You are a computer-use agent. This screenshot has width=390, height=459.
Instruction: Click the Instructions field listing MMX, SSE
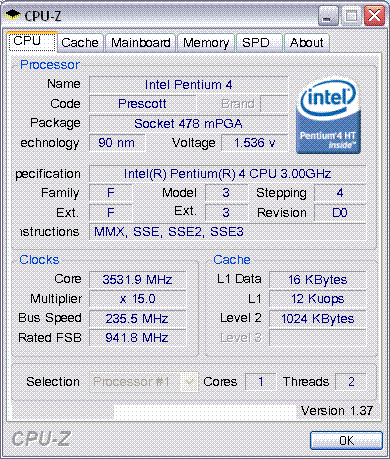(227, 232)
